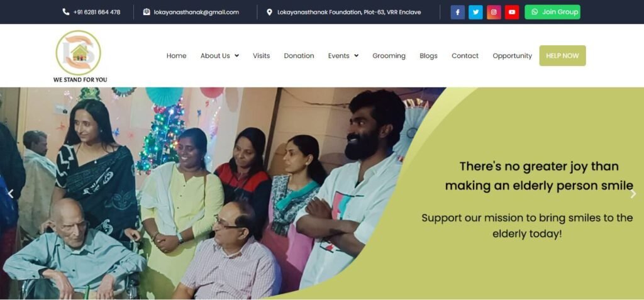Click the We Stand For You logo
Viewport: 644px width, 300px height.
pos(80,57)
